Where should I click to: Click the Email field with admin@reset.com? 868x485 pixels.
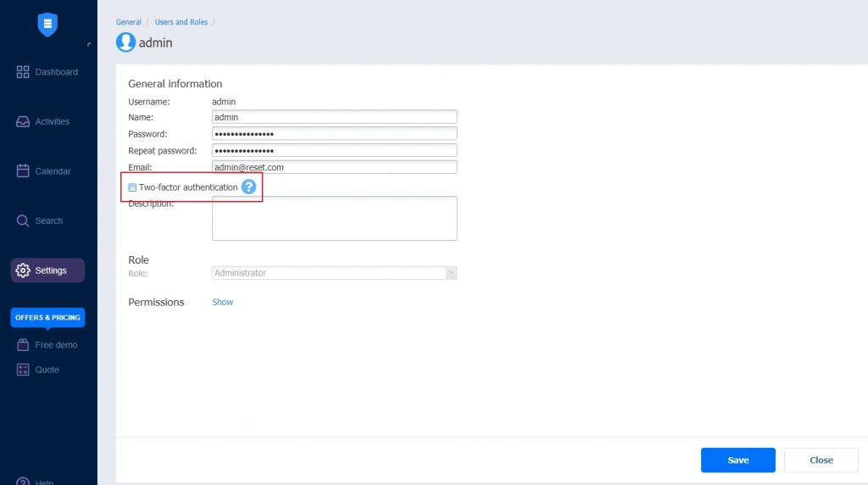(334, 167)
